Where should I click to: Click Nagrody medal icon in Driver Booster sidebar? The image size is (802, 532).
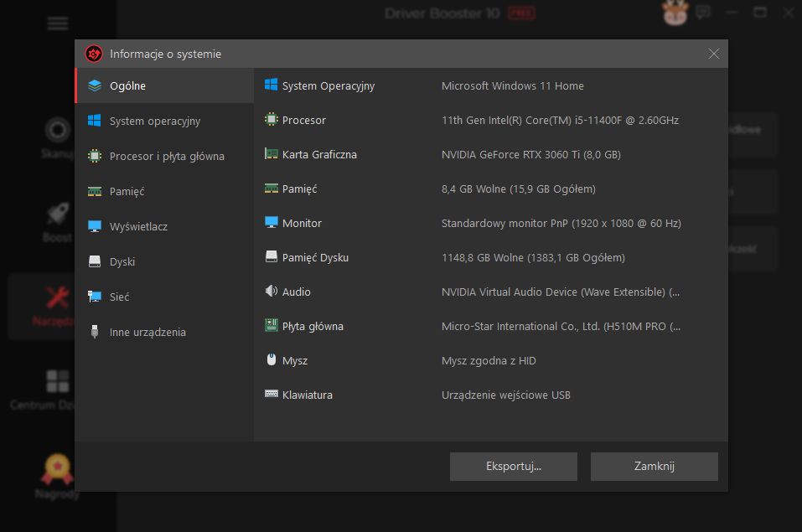tap(57, 468)
